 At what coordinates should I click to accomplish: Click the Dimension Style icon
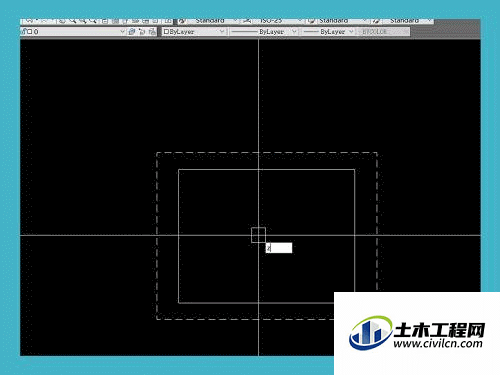point(247,21)
